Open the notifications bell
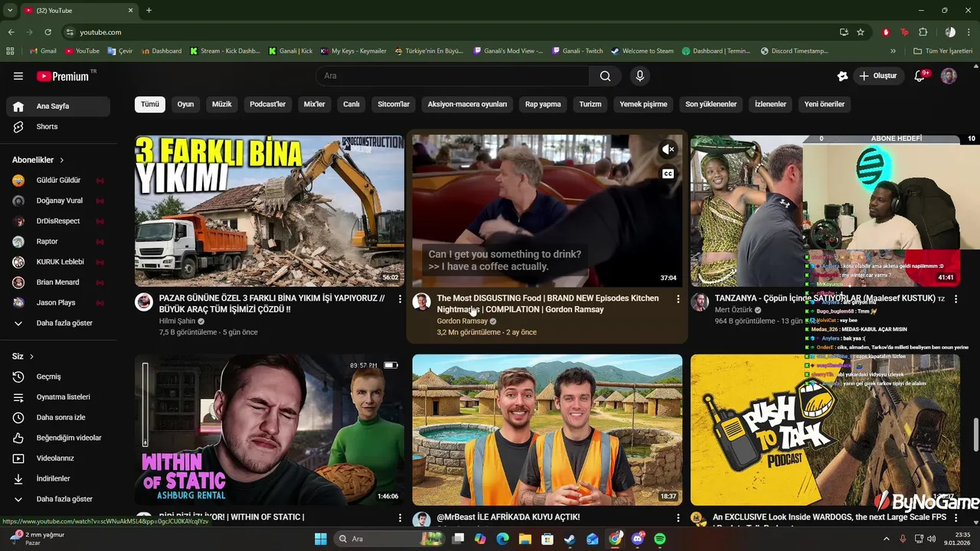 click(x=920, y=76)
